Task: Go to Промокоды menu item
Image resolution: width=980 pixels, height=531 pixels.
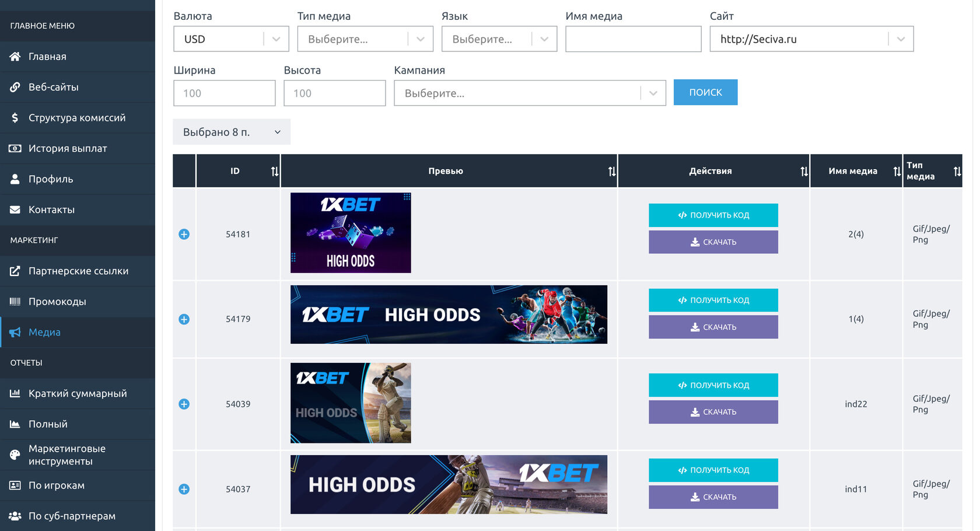Action: pos(78,302)
